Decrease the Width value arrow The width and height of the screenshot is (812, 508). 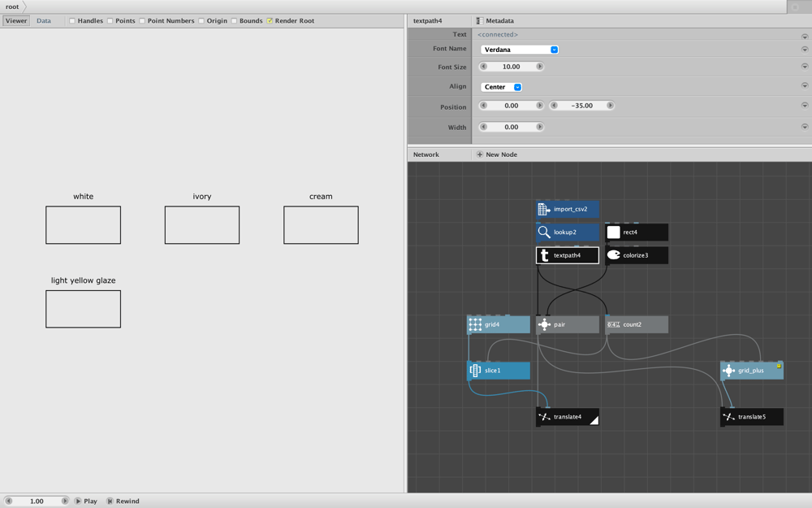484,127
